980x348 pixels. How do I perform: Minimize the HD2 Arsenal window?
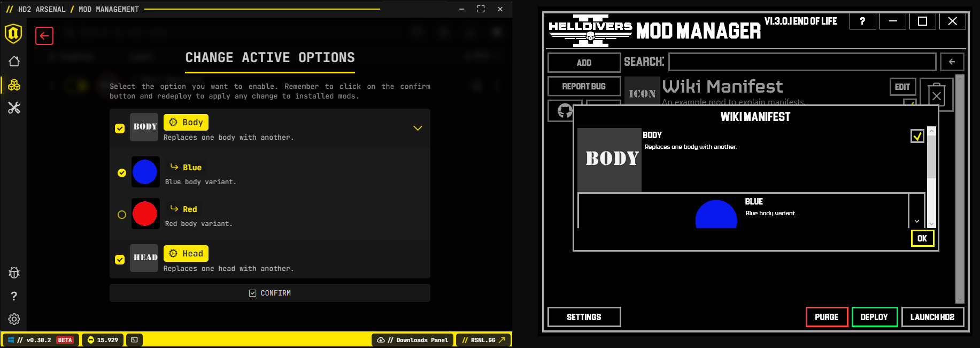[x=461, y=9]
